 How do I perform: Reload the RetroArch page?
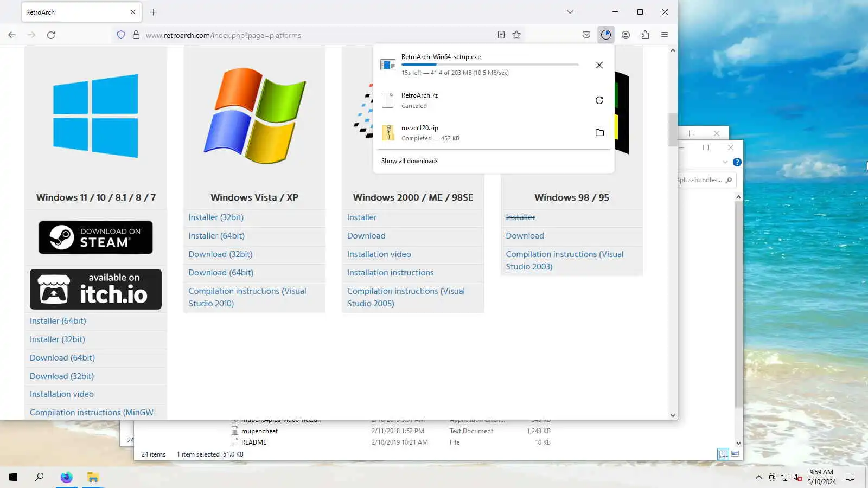pyautogui.click(x=51, y=35)
